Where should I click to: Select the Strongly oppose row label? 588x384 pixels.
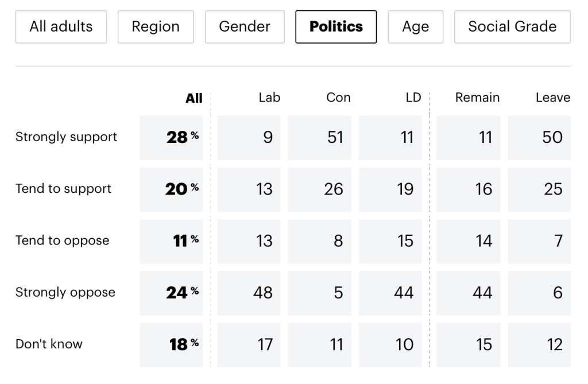65,292
